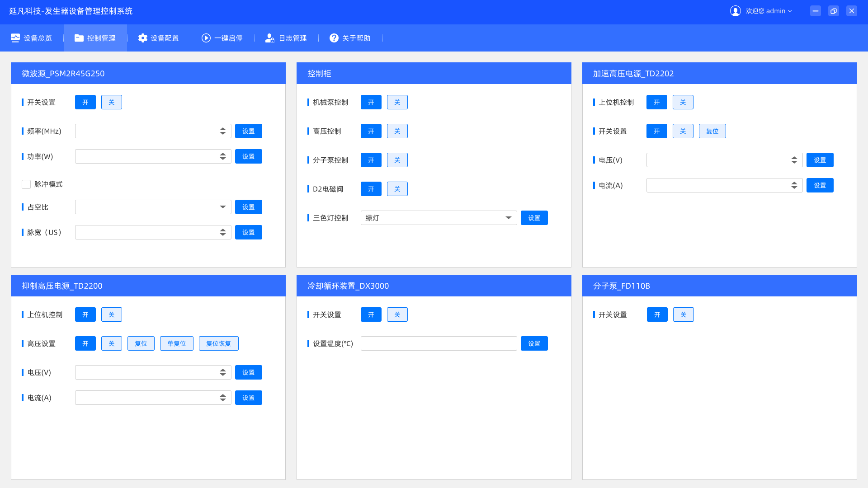Click the 频率(MHz) spinner arrows
Image resolution: width=868 pixels, height=488 pixels.
pos(223,131)
